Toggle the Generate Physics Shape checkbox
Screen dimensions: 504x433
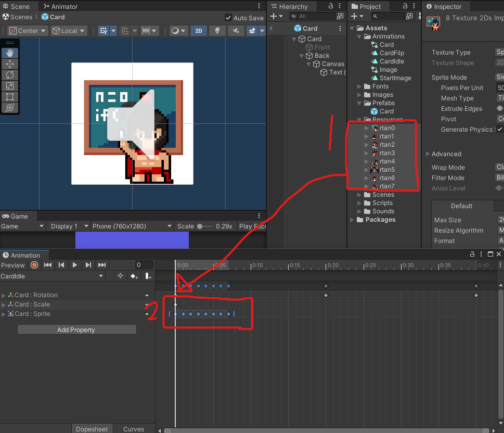(499, 129)
